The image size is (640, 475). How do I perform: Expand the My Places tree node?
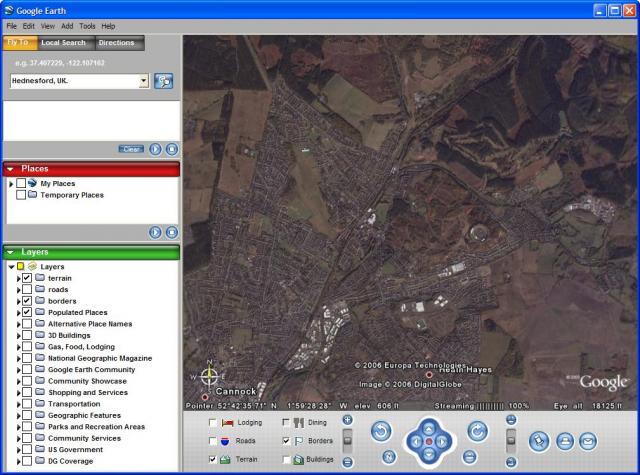click(11, 184)
